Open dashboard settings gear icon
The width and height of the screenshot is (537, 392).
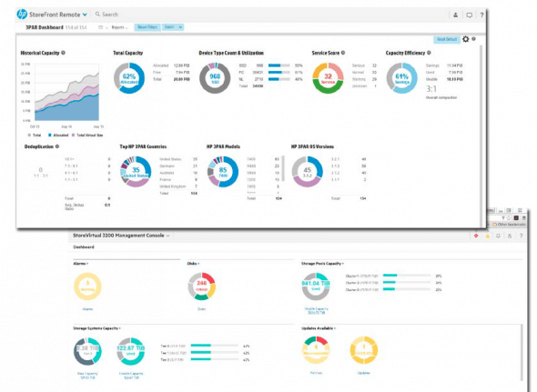tap(466, 39)
